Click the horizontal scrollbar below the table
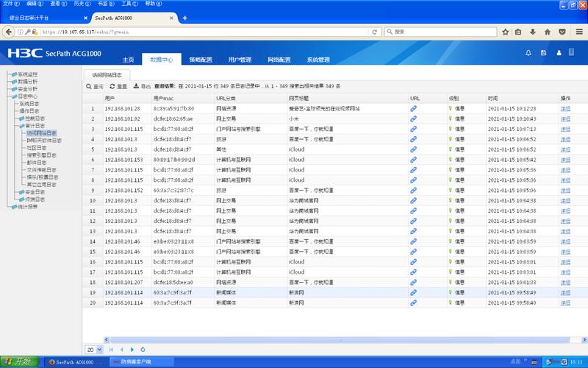The image size is (588, 368). [331, 339]
